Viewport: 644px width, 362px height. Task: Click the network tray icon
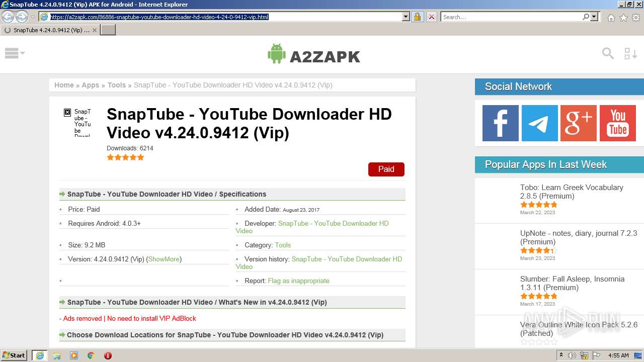tap(584, 355)
